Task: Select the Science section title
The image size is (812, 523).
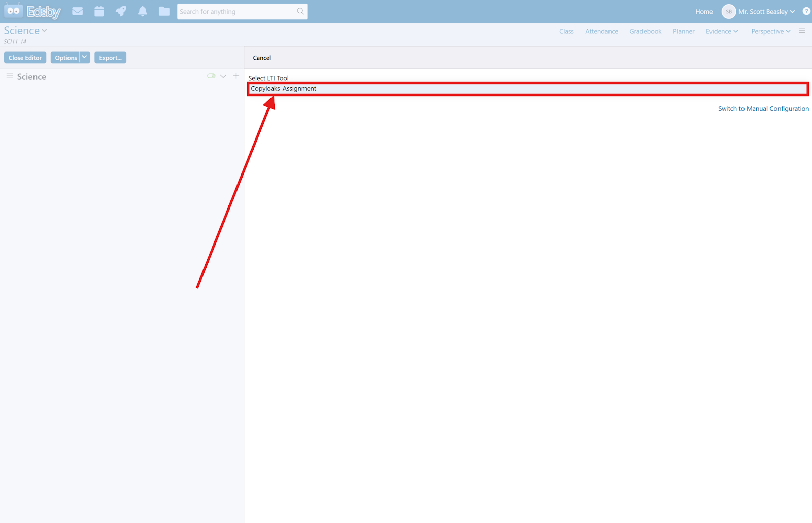Action: click(x=31, y=76)
